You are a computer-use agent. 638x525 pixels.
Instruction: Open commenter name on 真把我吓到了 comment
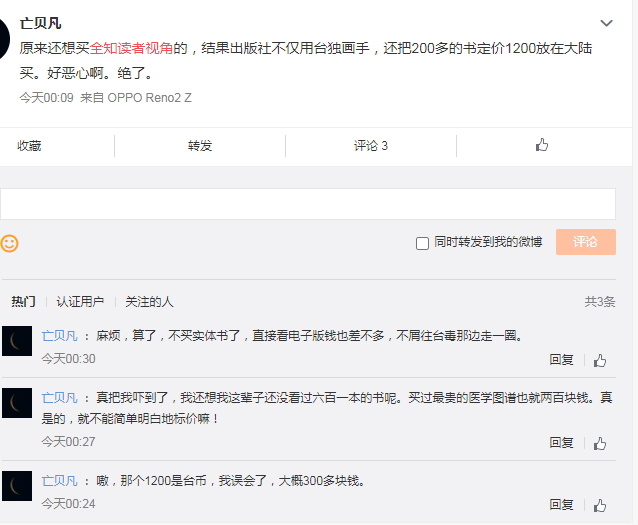[59, 398]
